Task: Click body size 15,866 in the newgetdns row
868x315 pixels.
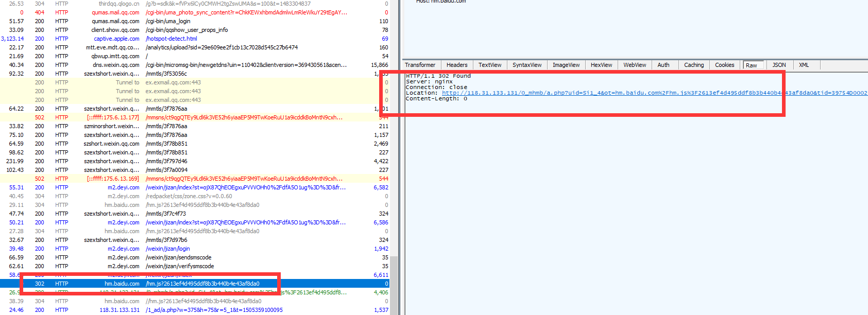Action: (380, 65)
